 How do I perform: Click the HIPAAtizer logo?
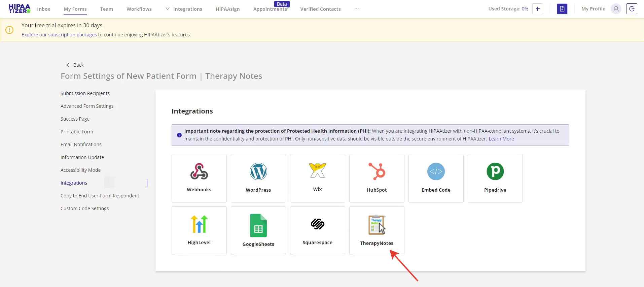pyautogui.click(x=19, y=9)
